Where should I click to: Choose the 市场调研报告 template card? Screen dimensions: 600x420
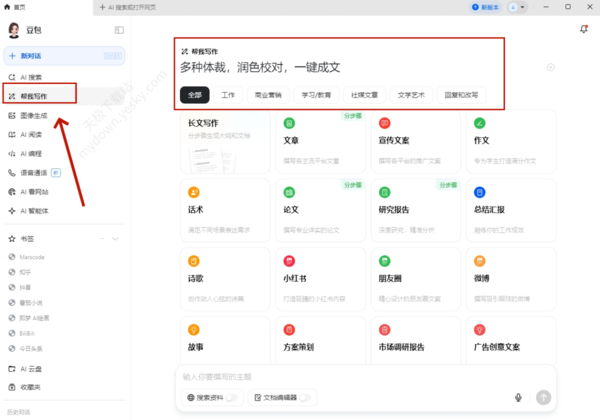[x=416, y=340]
